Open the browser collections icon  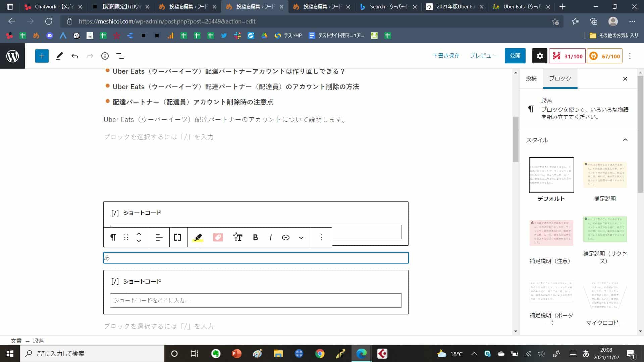[x=594, y=21]
